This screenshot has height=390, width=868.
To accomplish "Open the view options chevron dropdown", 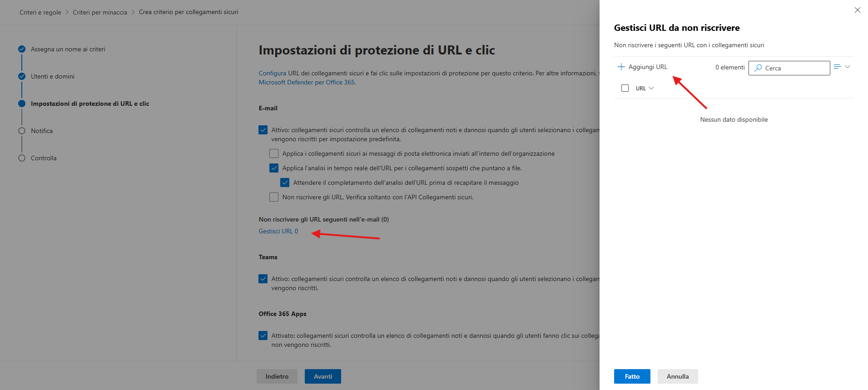I will [x=848, y=67].
